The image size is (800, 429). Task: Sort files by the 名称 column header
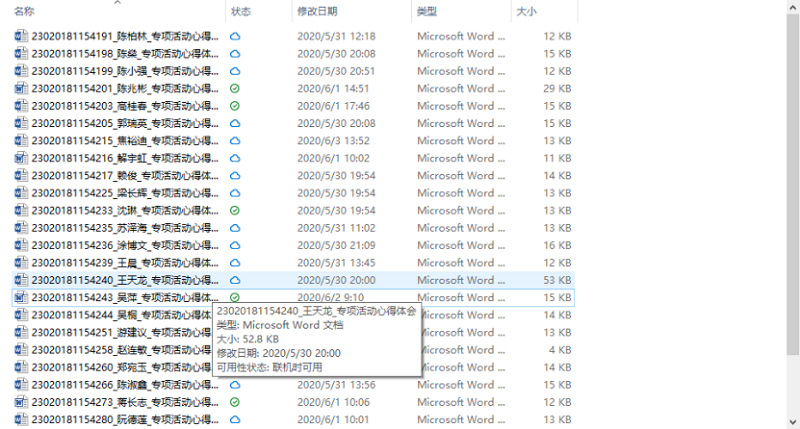click(24, 11)
